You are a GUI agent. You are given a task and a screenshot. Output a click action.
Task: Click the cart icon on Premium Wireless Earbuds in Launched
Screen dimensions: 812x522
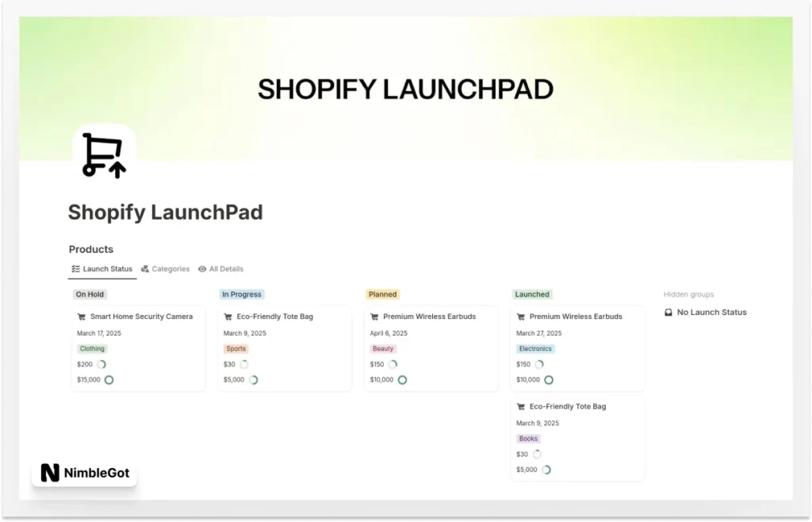pos(521,316)
